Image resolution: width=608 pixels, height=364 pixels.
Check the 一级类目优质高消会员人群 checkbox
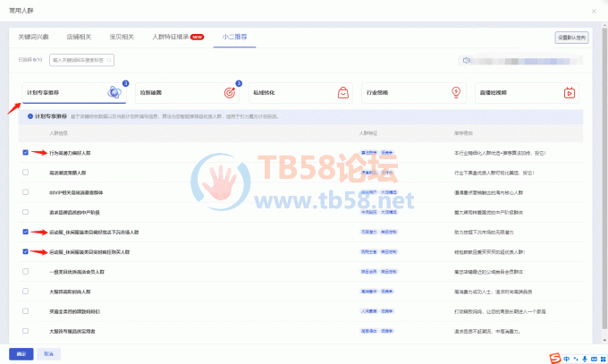click(x=26, y=271)
